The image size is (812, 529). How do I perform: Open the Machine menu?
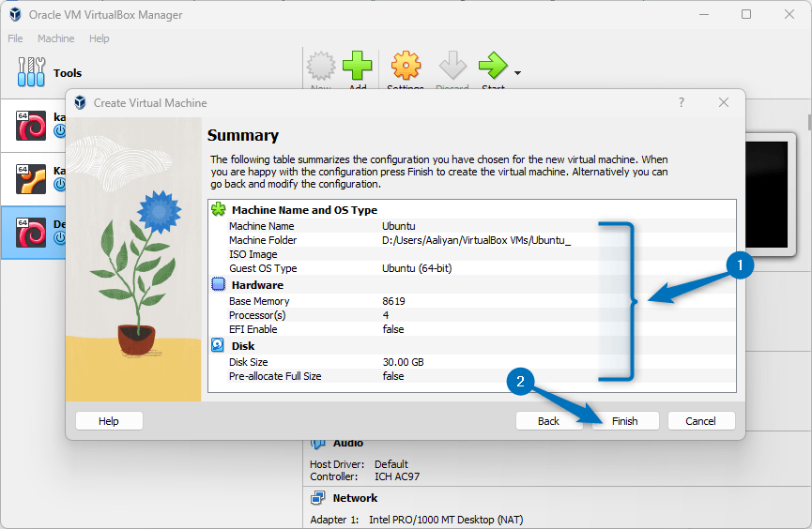click(56, 38)
